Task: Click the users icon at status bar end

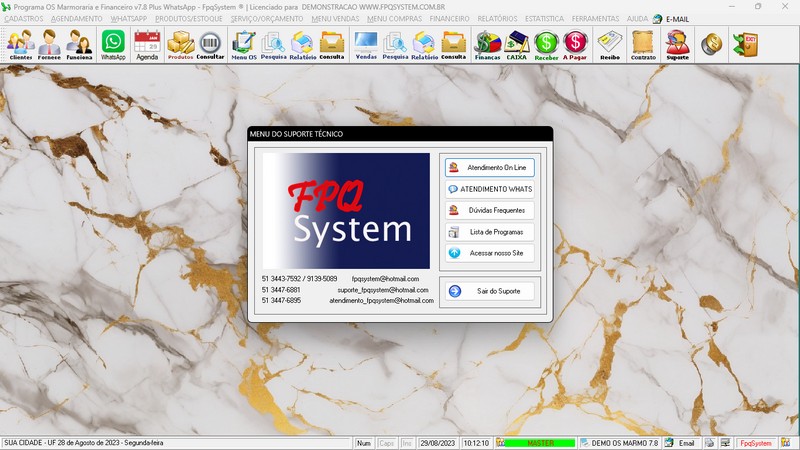Action: (x=786, y=443)
